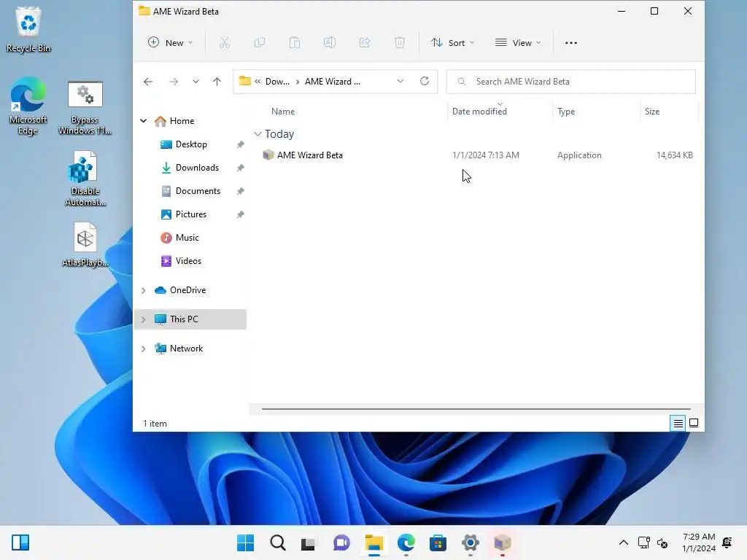This screenshot has height=560, width=747.
Task: Open Settings gear in taskbar
Action: pos(471,542)
